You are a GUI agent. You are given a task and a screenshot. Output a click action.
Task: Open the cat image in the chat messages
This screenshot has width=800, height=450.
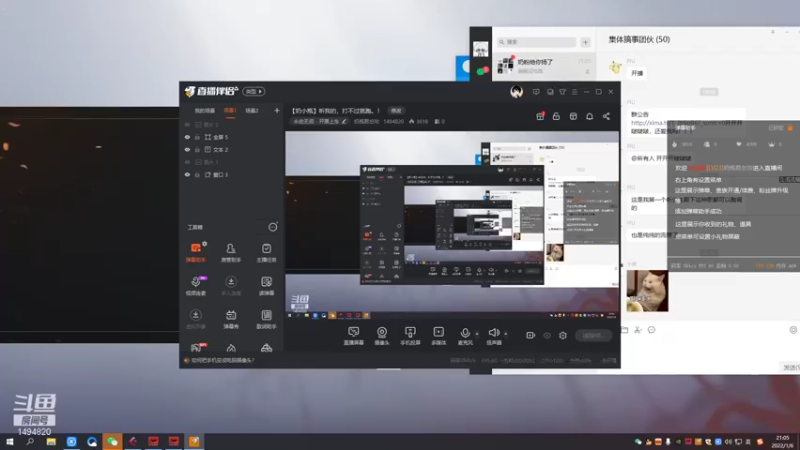(647, 290)
